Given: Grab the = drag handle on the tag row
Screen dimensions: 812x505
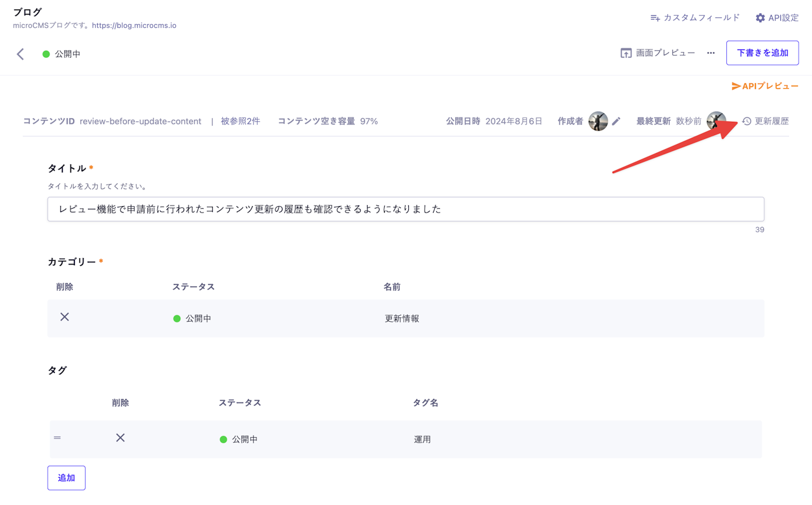Looking at the screenshot, I should [x=57, y=437].
